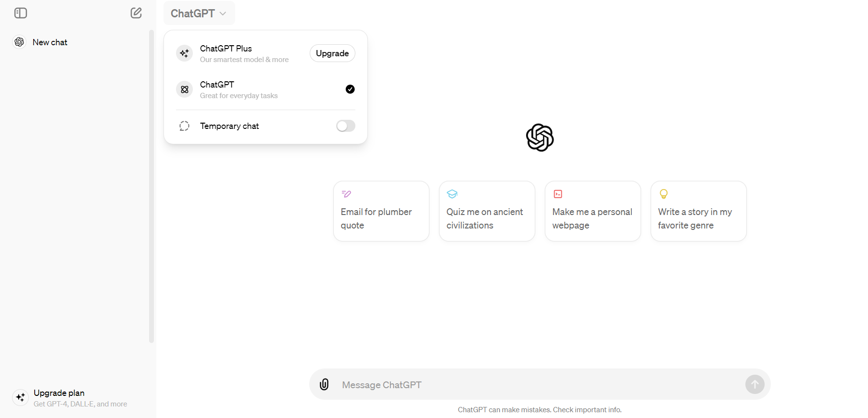Click the Temporary chat dashed circle icon
Image resolution: width=868 pixels, height=418 pixels.
(x=184, y=126)
